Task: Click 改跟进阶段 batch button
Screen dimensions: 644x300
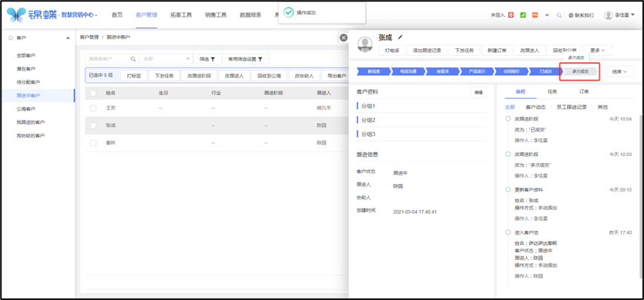Action: pos(199,76)
